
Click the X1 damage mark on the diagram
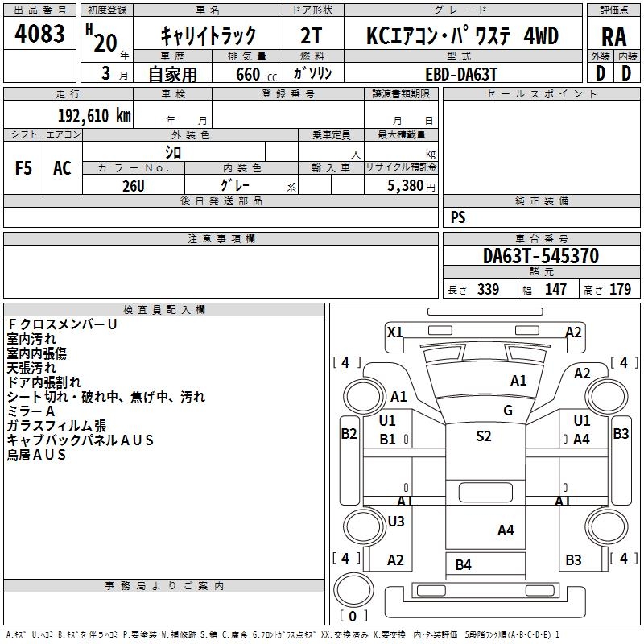tap(394, 332)
